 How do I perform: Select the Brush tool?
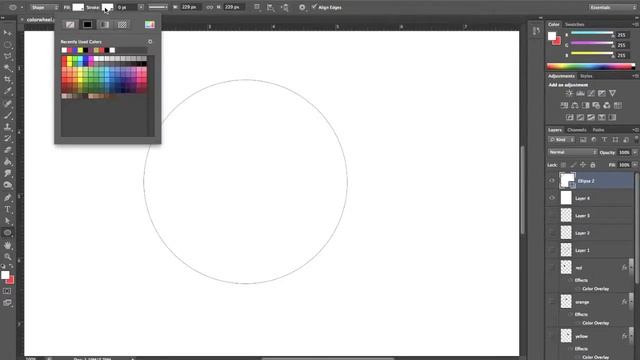(x=7, y=116)
